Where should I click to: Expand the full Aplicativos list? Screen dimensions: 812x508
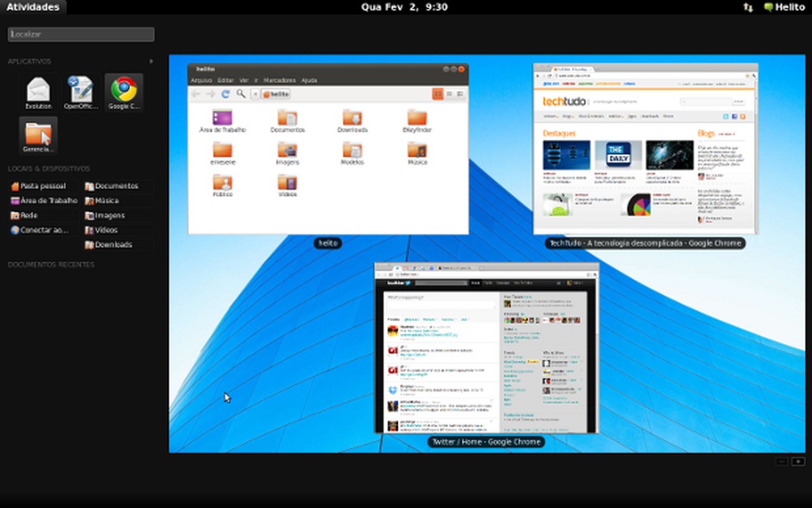pos(150,61)
